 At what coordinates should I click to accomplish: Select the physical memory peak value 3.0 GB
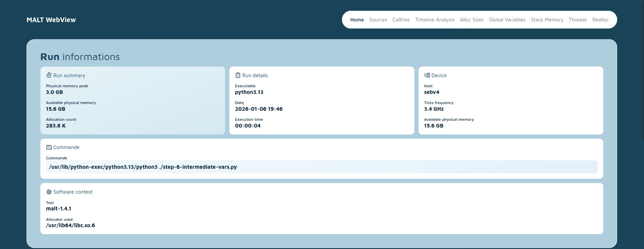tap(54, 92)
